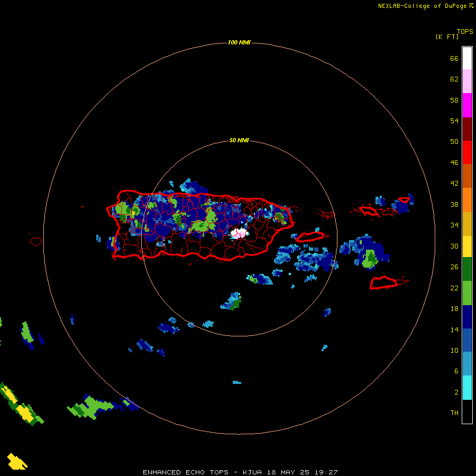Click the legend value 62
Image resolution: width=476 pixels, height=476 pixels.
tap(454, 79)
